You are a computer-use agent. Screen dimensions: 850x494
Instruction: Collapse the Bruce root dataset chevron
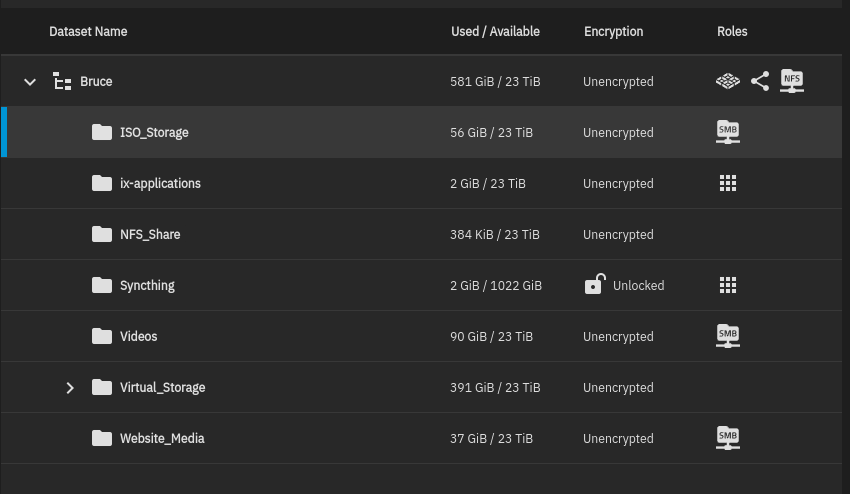tap(30, 82)
